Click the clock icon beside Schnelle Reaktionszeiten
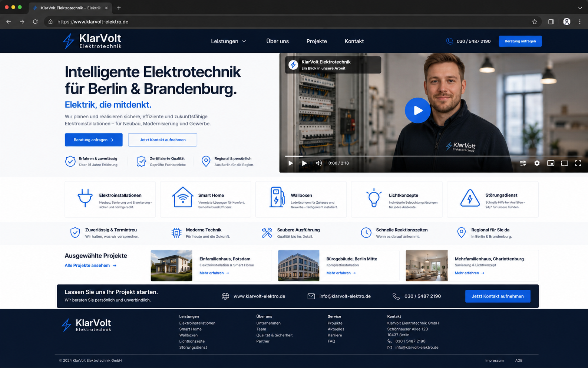The image size is (588, 368). [x=366, y=233]
